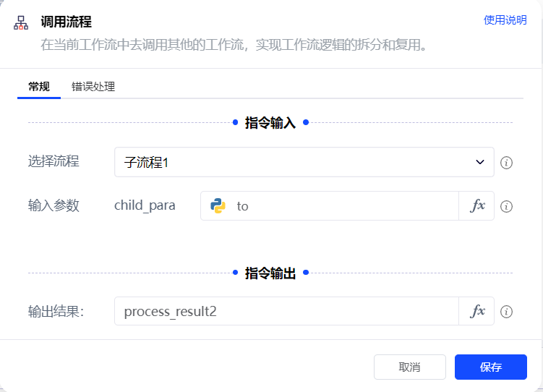The width and height of the screenshot is (543, 392).
Task: Open the 使用说明 help link
Action: (505, 20)
